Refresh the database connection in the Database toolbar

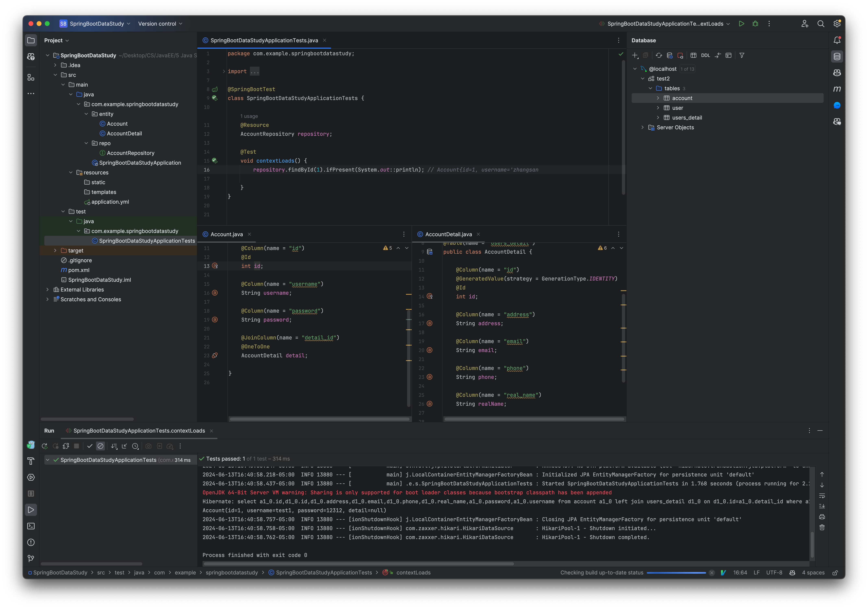click(x=659, y=55)
